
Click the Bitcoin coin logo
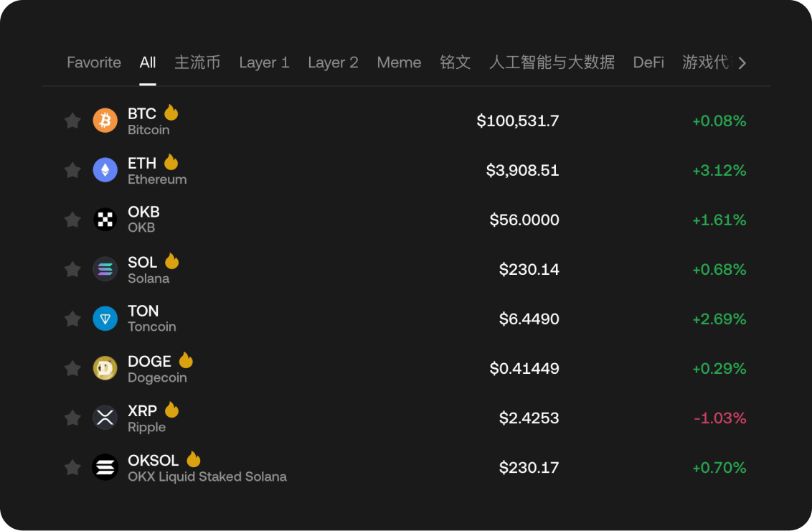tap(105, 121)
